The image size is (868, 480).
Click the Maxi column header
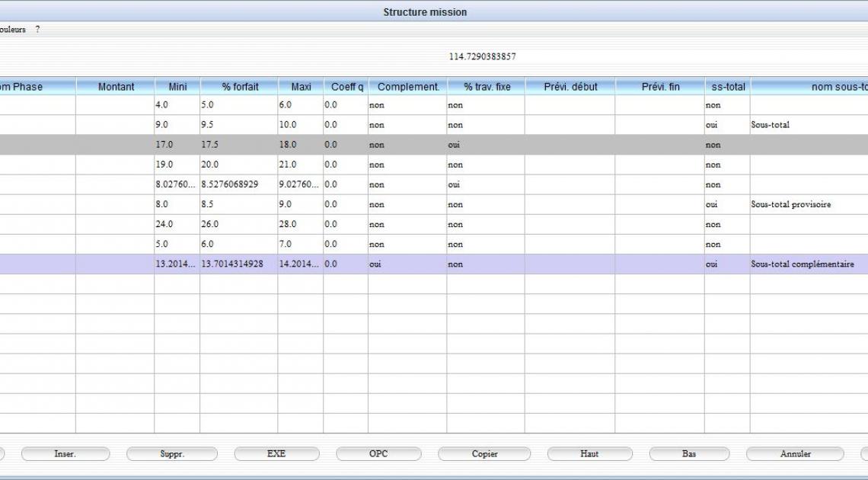(302, 87)
